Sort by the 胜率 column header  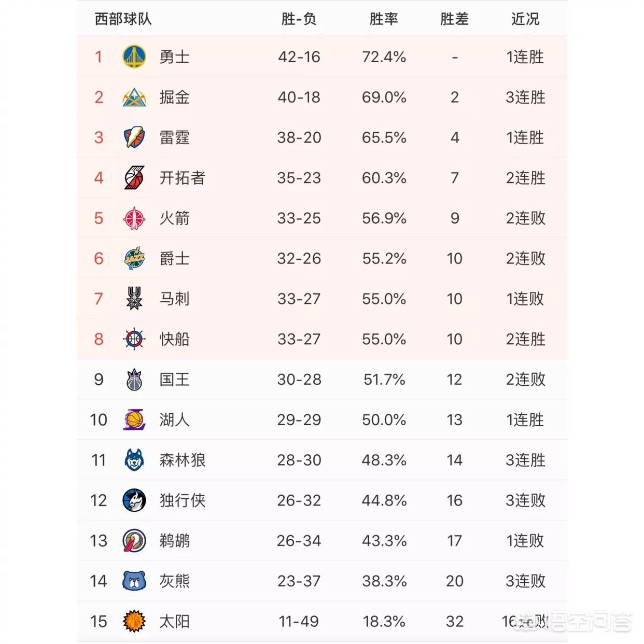click(384, 19)
